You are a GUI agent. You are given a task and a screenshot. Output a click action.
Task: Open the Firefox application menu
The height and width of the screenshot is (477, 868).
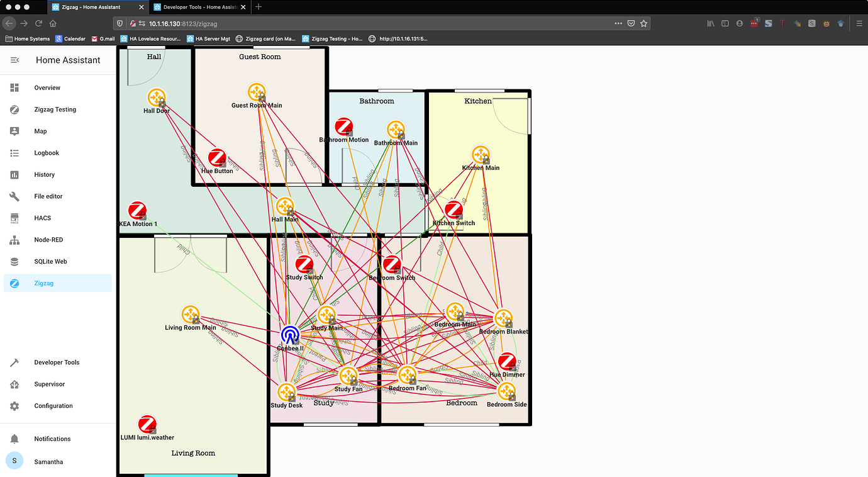point(859,22)
